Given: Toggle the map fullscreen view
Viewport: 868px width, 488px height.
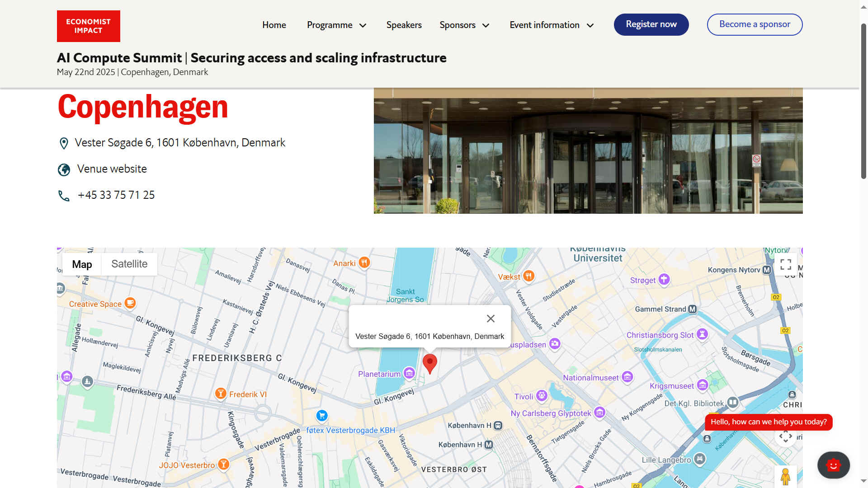Looking at the screenshot, I should coord(786,264).
